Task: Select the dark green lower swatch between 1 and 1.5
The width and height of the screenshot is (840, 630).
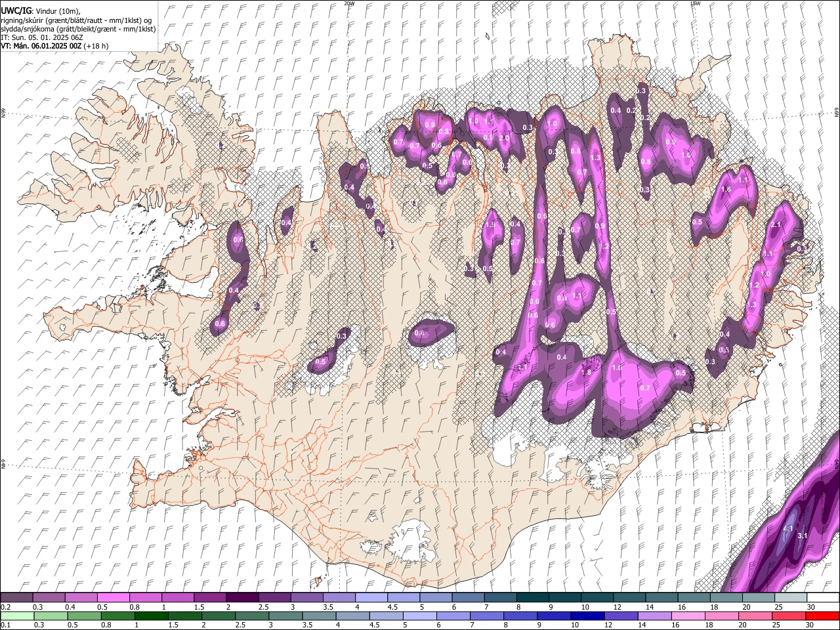Action: click(152, 616)
